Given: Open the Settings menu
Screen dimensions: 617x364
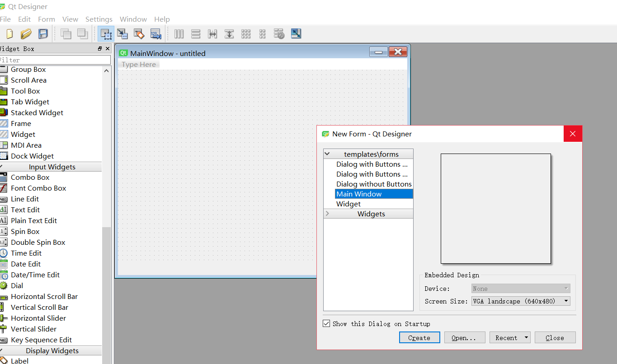Looking at the screenshot, I should coord(99,19).
